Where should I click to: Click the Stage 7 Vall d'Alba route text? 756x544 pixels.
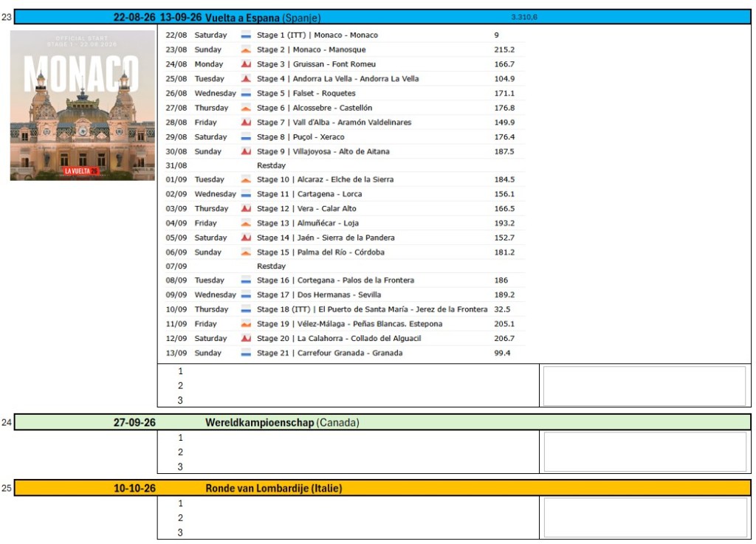[334, 123]
